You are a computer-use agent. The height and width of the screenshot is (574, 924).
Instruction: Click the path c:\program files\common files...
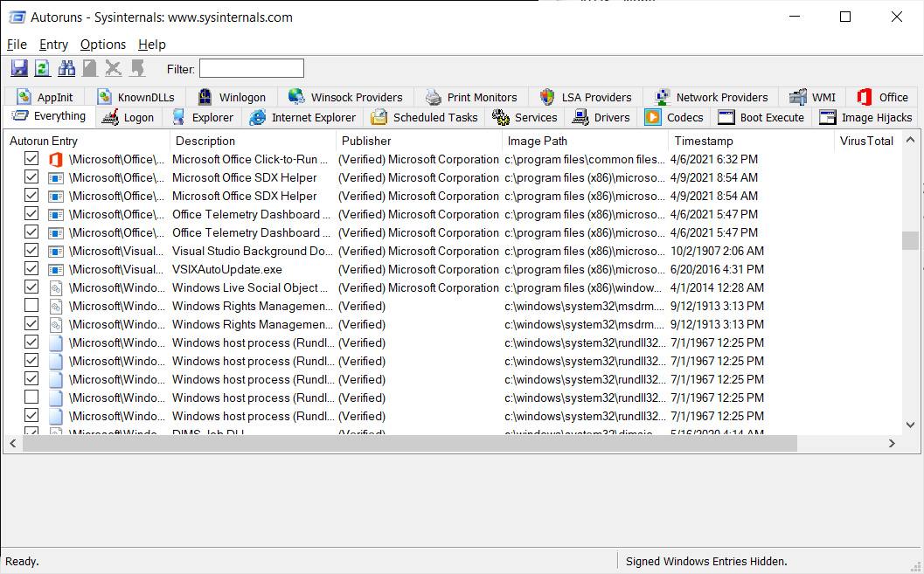point(585,159)
